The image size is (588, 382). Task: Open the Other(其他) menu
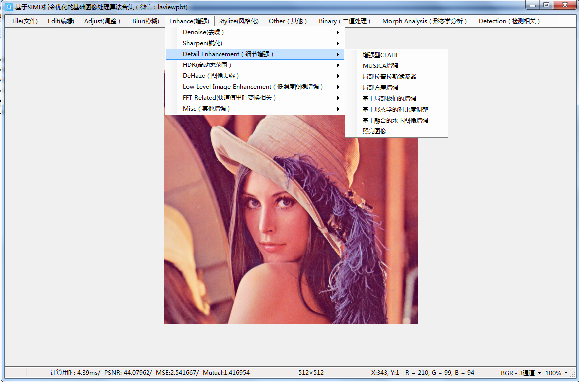point(288,21)
